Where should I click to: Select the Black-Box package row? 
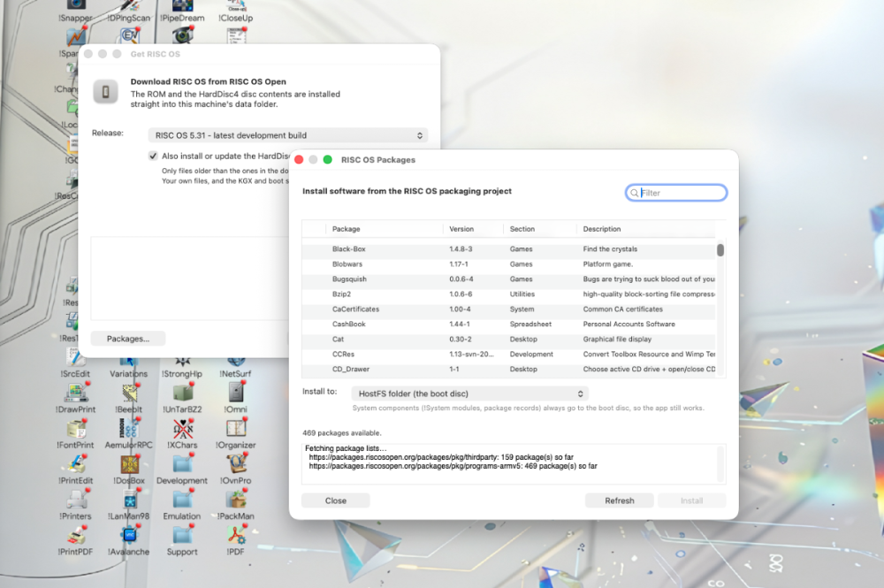(508, 248)
